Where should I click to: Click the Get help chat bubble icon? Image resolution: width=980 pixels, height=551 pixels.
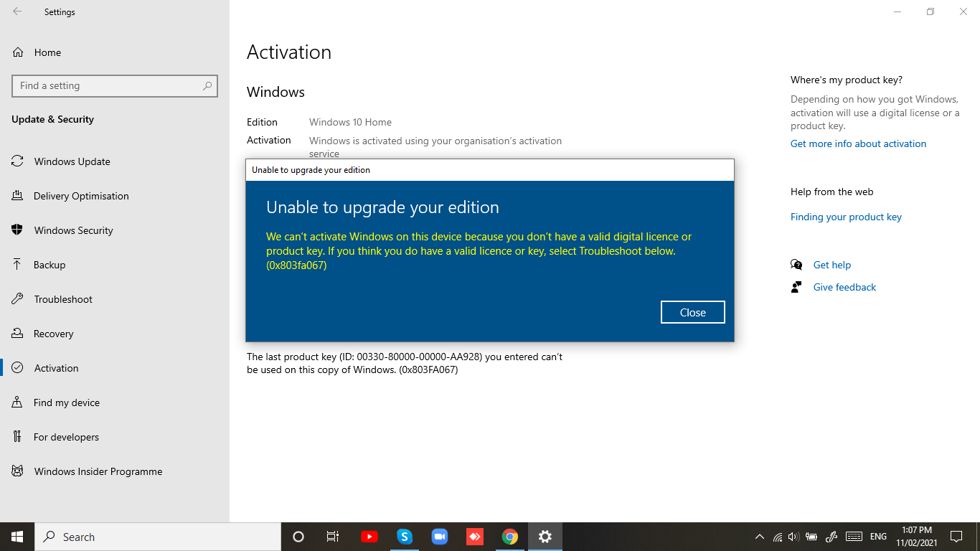[796, 265]
